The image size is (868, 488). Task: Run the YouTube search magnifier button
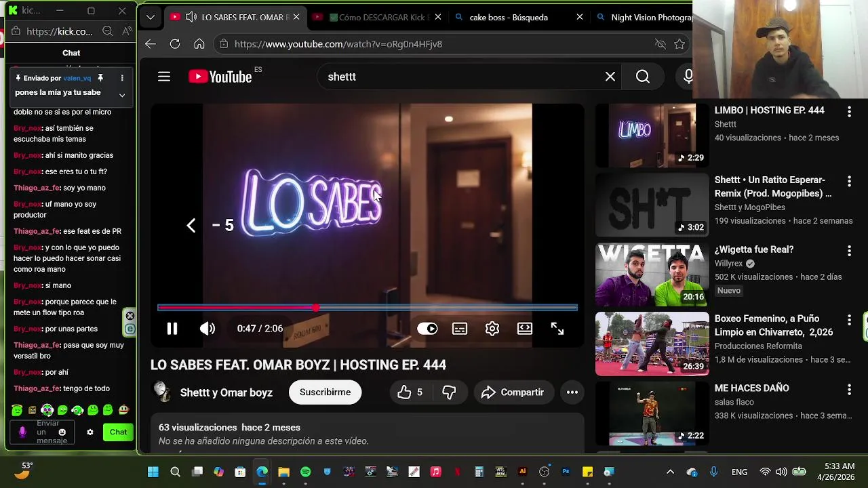(643, 77)
